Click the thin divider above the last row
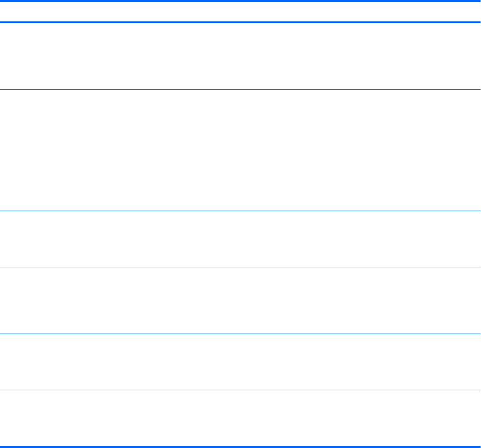Viewport: 481px width, 448px height. [x=241, y=390]
